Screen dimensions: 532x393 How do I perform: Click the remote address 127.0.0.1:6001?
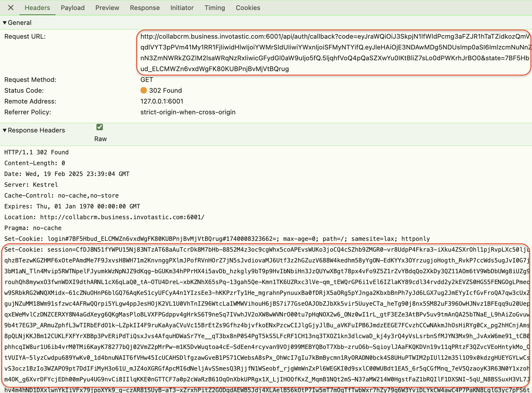pos(162,101)
